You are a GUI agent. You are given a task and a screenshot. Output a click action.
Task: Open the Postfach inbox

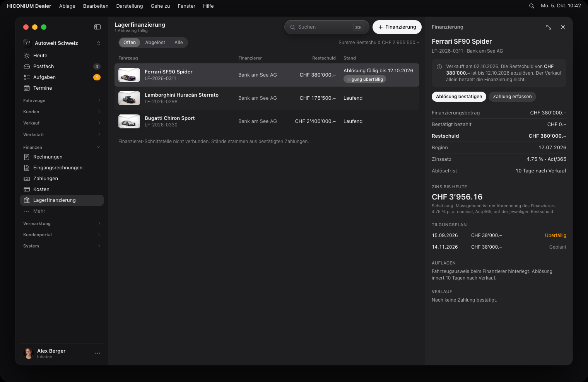tap(62, 67)
